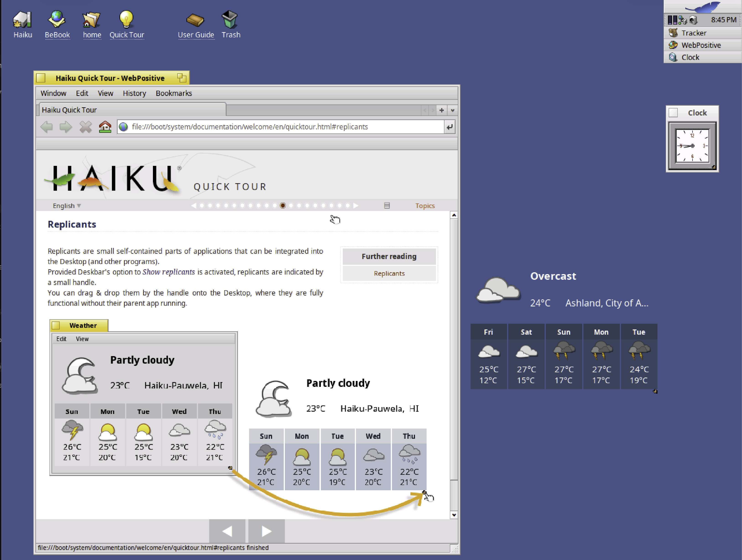This screenshot has width=742, height=560.
Task: Open the BeBook desktop icon
Action: 57,19
